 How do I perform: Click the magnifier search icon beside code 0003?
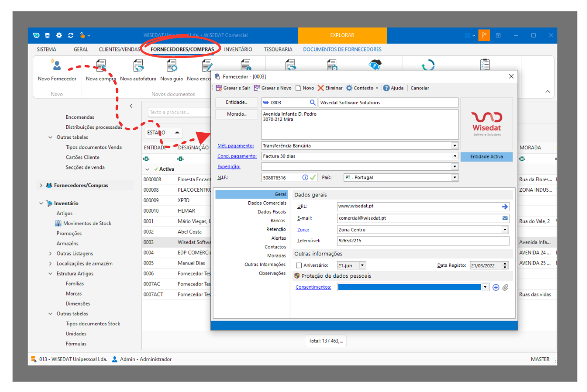[313, 103]
